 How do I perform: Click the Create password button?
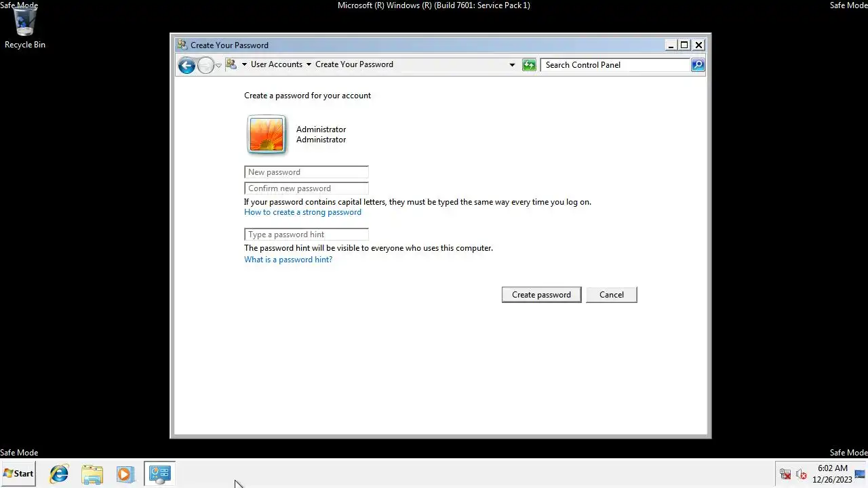(541, 295)
